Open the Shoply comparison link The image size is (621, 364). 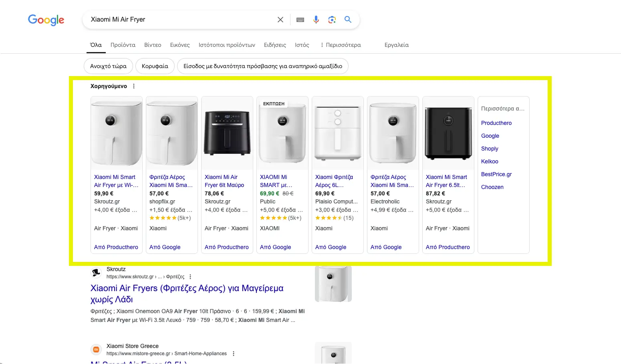tap(490, 149)
